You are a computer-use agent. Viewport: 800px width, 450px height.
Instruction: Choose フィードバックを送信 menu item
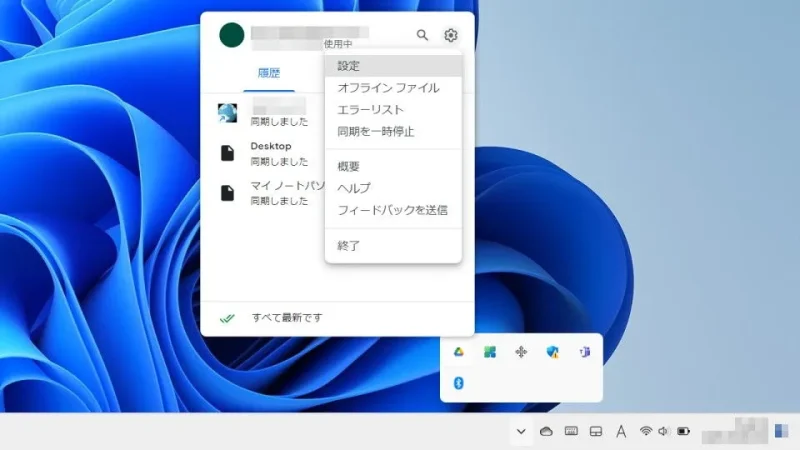pos(392,210)
